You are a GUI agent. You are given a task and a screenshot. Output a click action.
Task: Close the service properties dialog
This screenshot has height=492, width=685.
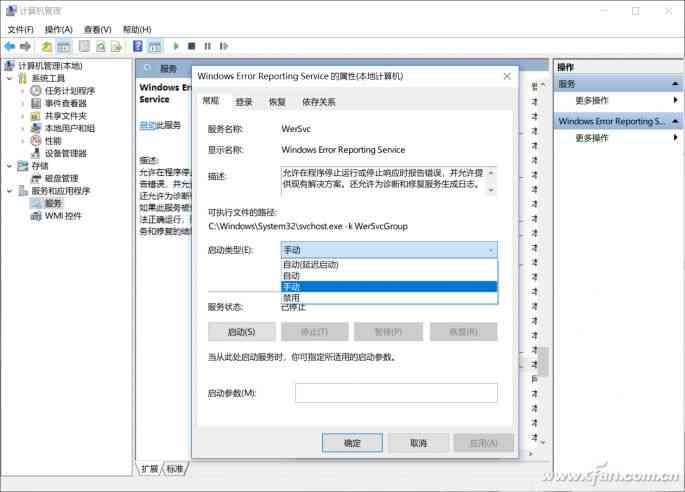tap(507, 76)
